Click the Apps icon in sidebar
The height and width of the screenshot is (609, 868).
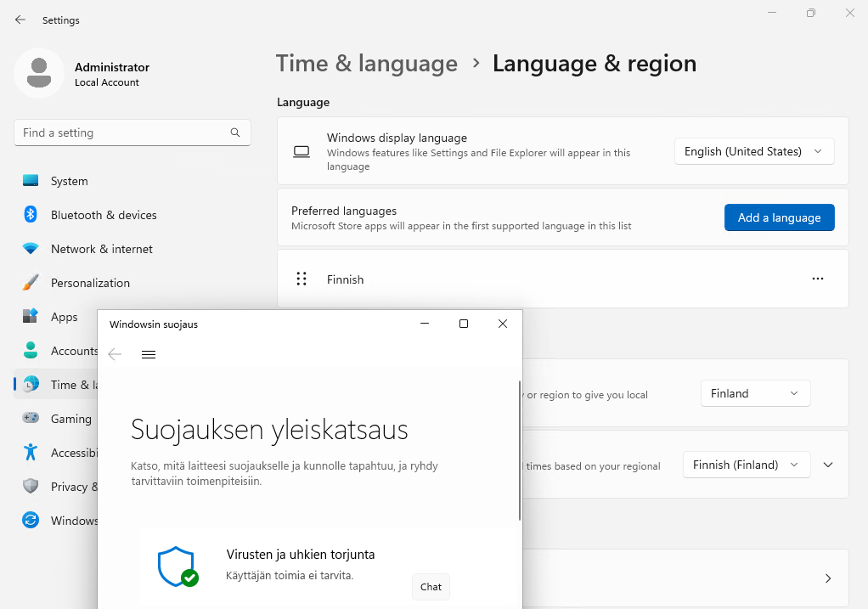[x=31, y=316]
